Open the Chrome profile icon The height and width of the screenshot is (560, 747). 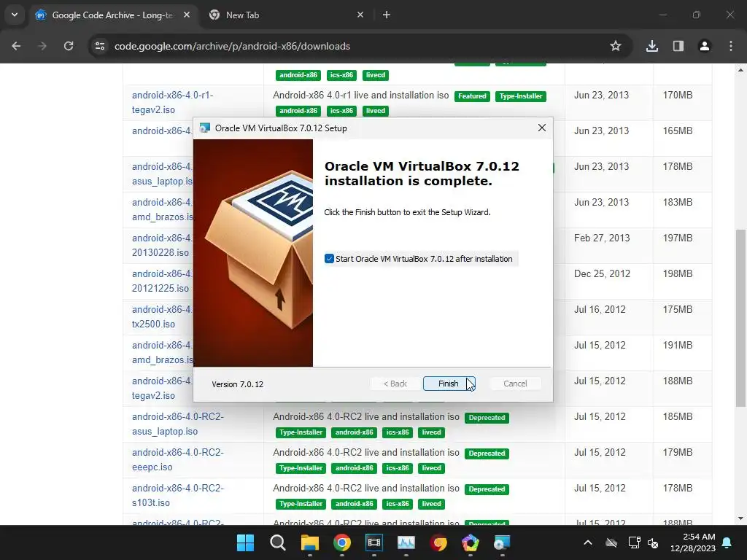click(x=705, y=46)
